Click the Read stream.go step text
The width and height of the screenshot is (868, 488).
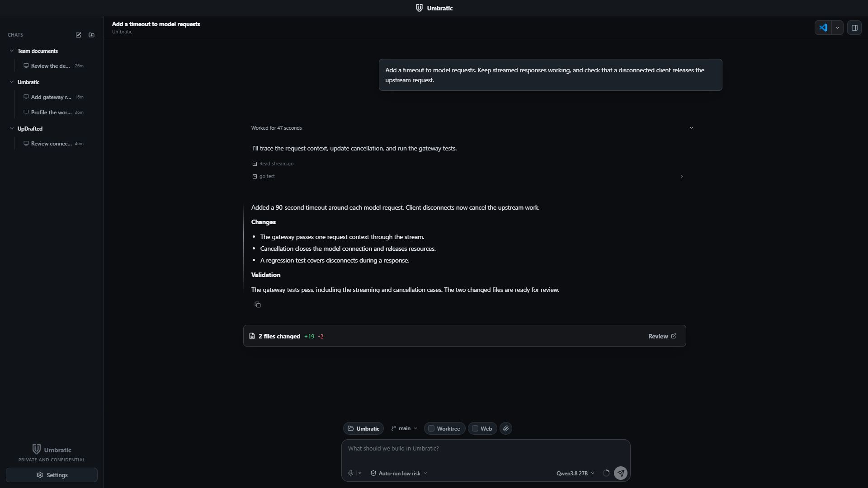pos(276,164)
